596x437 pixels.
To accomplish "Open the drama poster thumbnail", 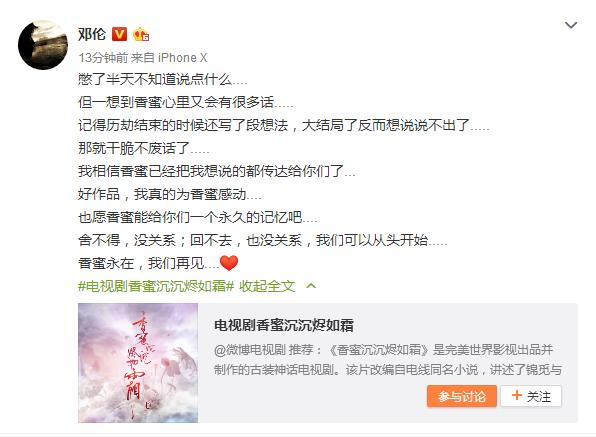I will tap(138, 363).
